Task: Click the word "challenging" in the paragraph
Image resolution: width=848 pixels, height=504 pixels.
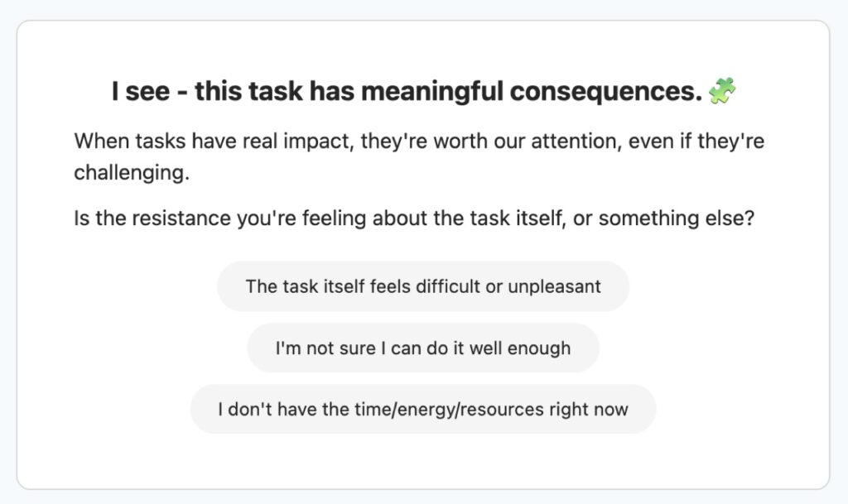Action: pos(127,173)
